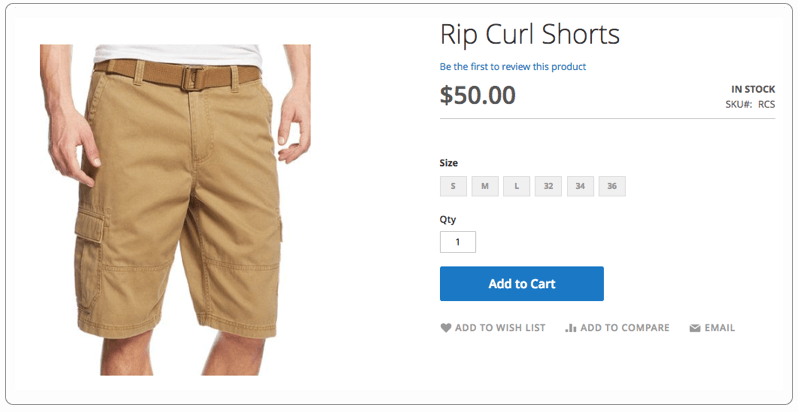This screenshot has width=798, height=412.
Task: Click the SKU# RCS text
Action: 750,105
